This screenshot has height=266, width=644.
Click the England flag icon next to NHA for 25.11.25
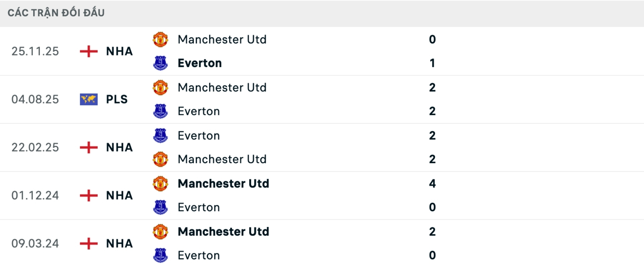click(88, 51)
